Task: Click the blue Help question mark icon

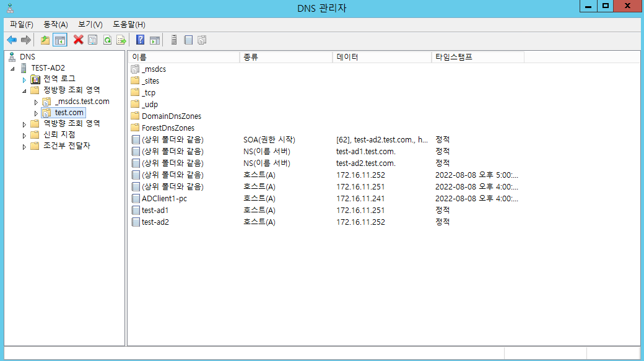Action: coord(140,40)
